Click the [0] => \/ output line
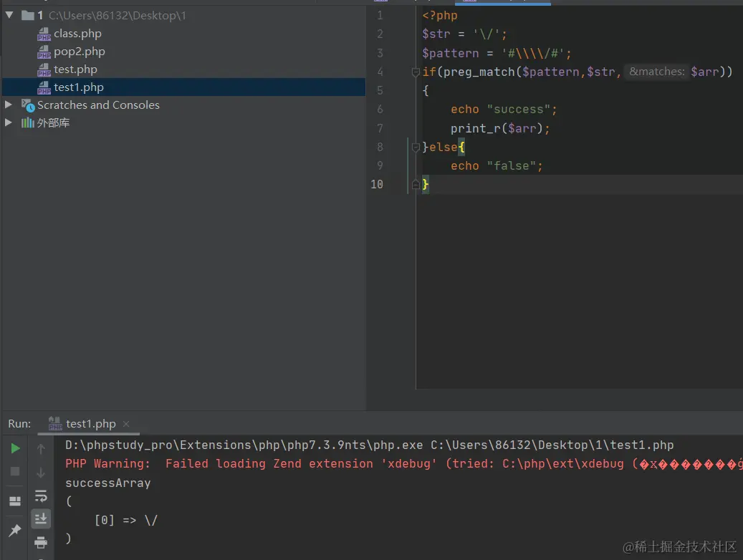 click(125, 520)
